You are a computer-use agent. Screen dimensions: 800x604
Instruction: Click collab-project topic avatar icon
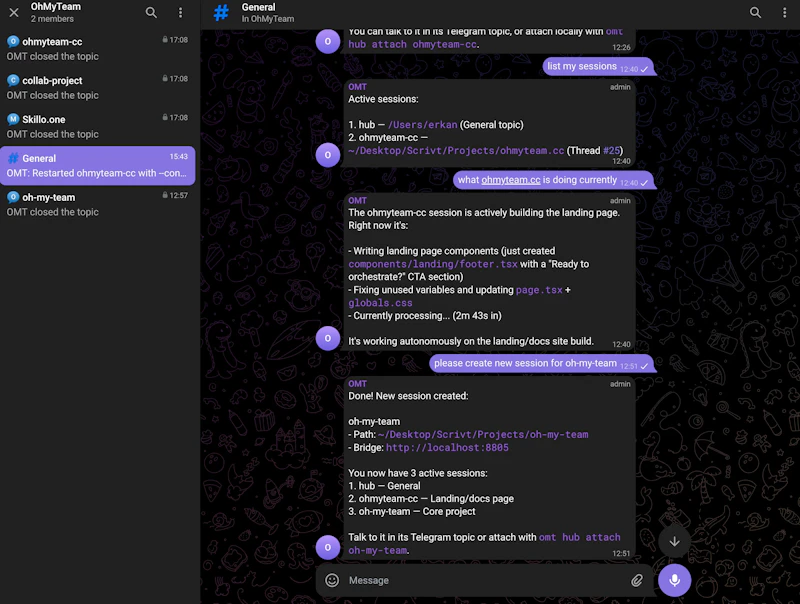coord(13,80)
